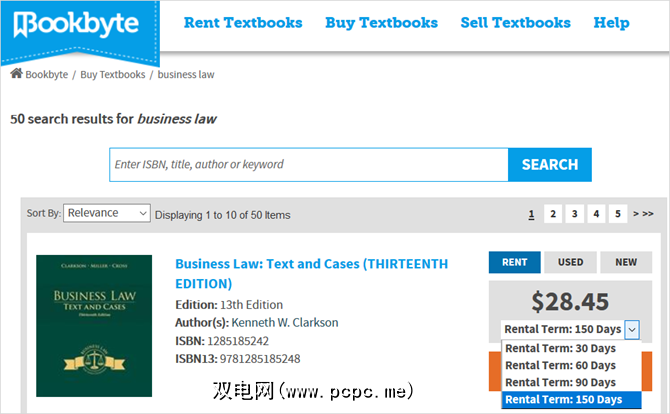Go to Sell Textbooks page

pyautogui.click(x=515, y=22)
